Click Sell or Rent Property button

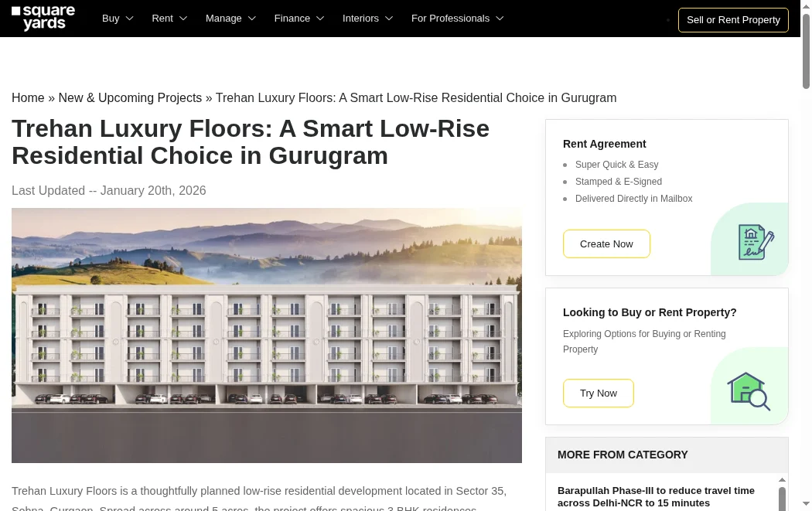(x=733, y=20)
